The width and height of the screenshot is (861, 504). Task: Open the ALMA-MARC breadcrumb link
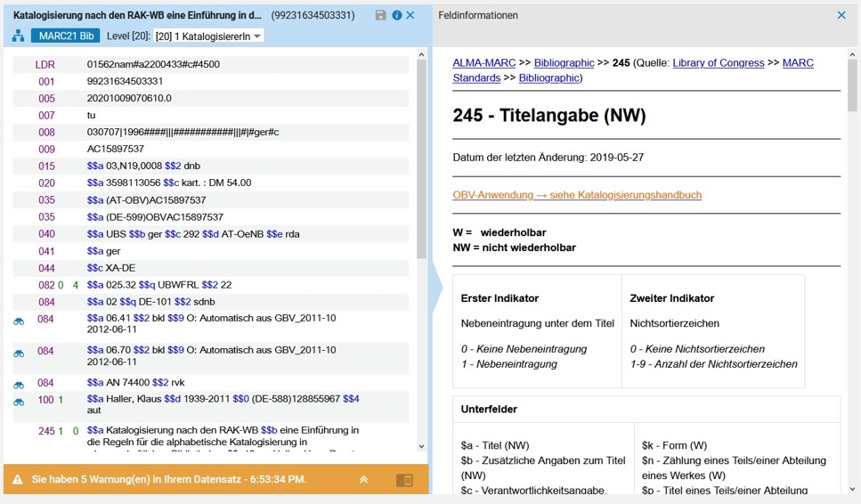click(x=483, y=63)
